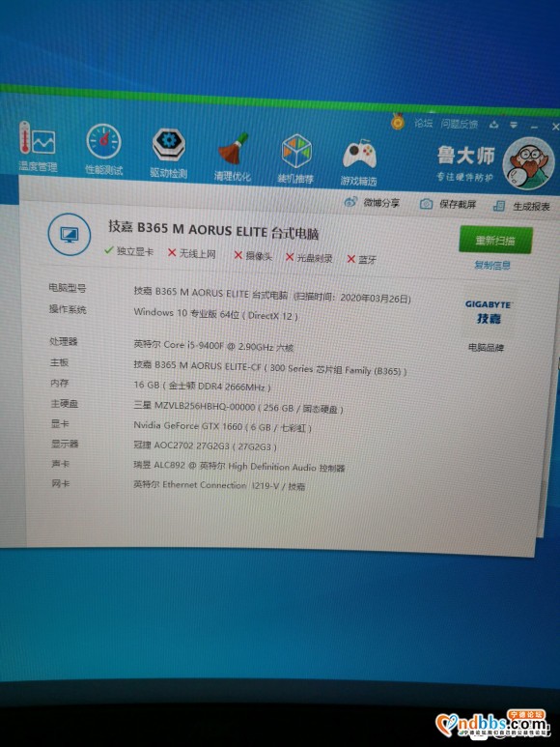Click the 显卡 row label
This screenshot has height=747, width=560.
(x=60, y=423)
